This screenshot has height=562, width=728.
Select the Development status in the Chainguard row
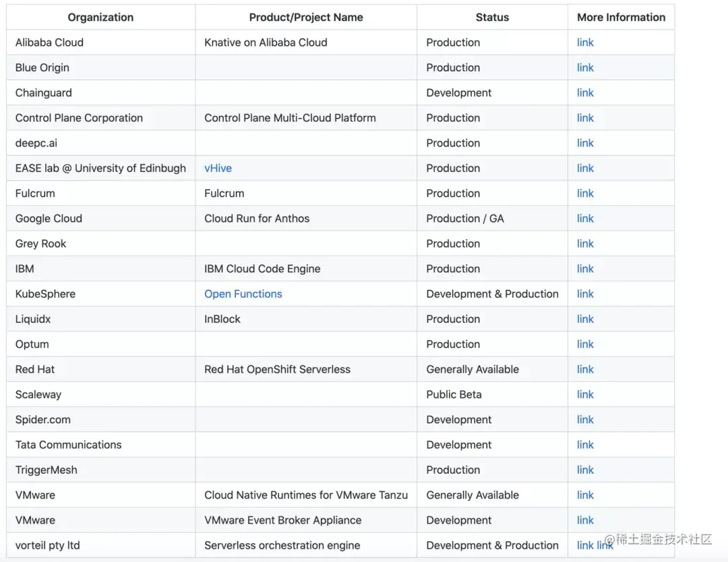[492, 93]
